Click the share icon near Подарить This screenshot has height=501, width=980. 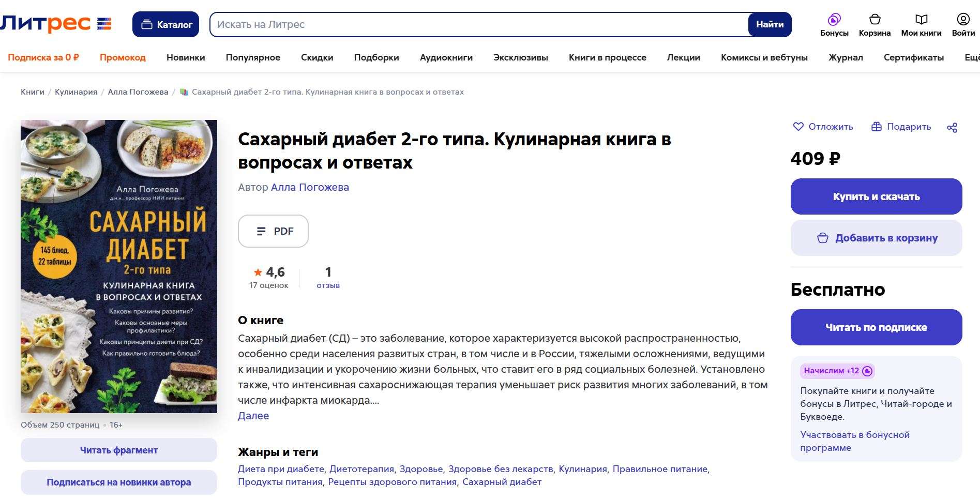click(x=952, y=127)
